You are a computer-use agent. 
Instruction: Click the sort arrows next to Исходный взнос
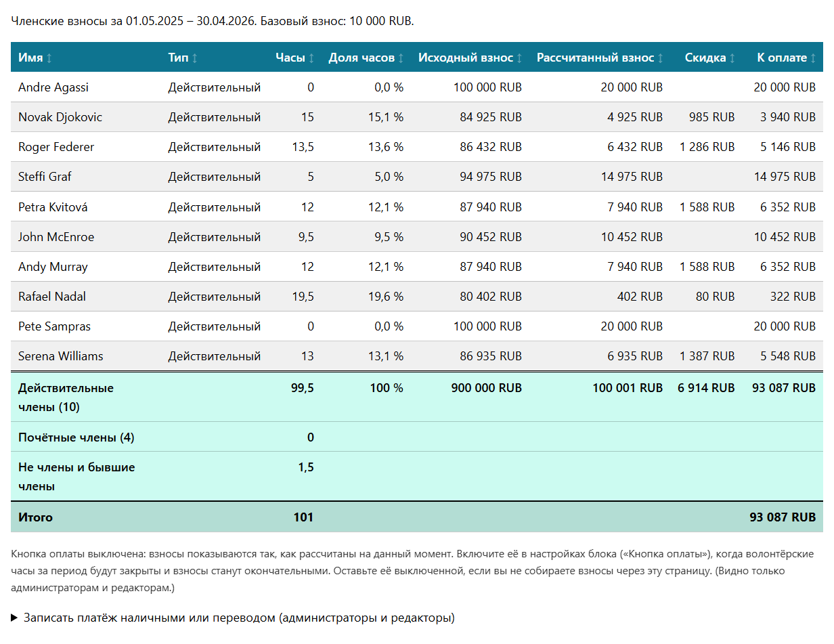click(519, 58)
